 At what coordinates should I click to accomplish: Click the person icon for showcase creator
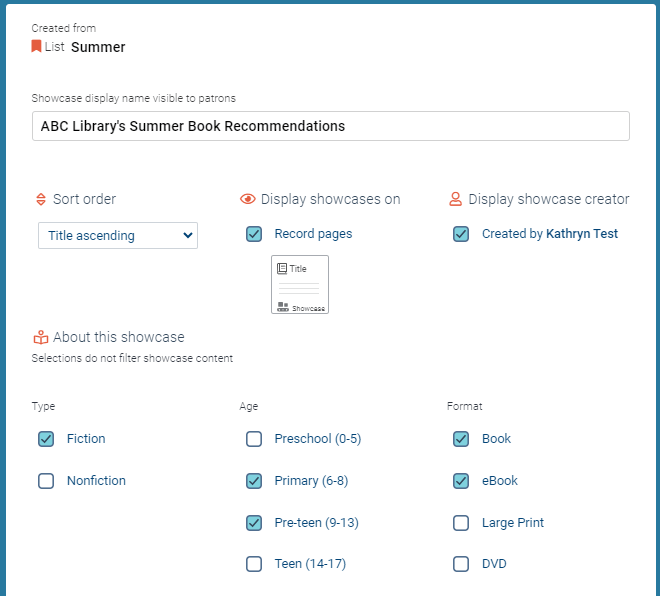click(455, 199)
